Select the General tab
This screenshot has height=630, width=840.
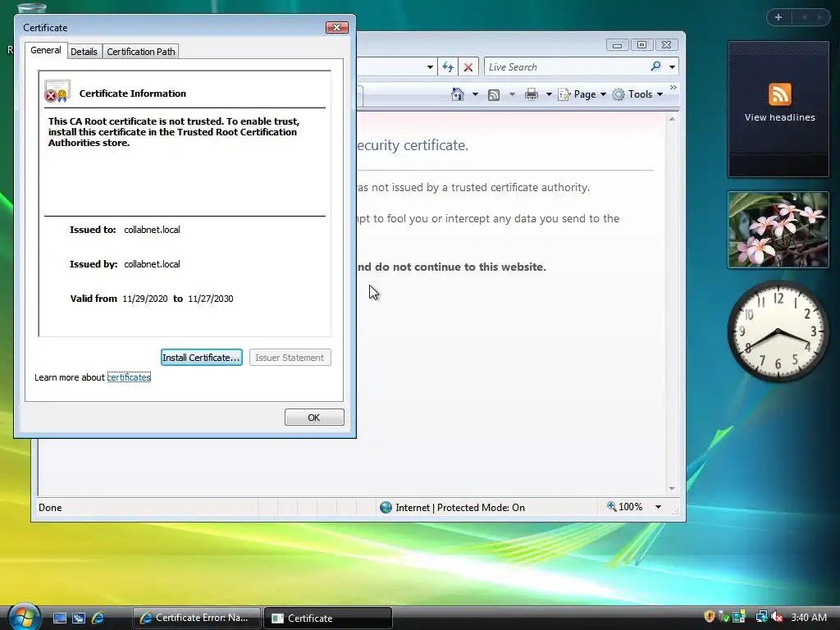(46, 50)
